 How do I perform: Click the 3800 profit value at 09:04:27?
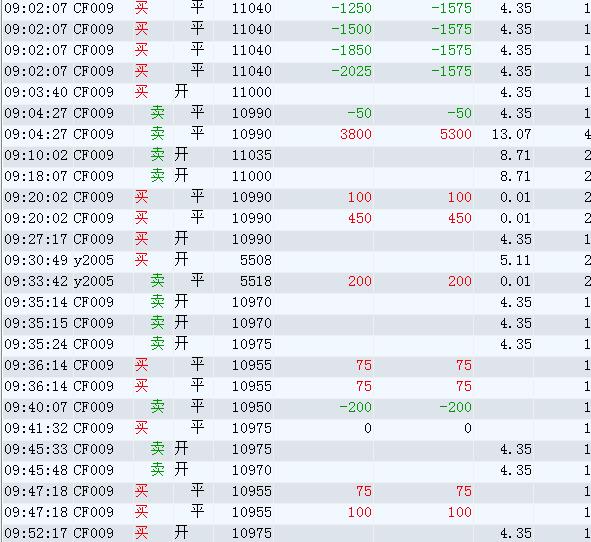[x=355, y=134]
